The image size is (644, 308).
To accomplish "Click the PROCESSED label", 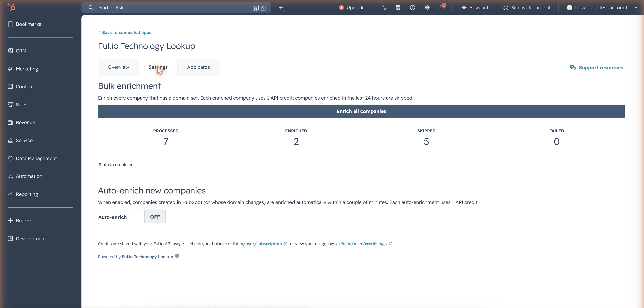I will [x=166, y=131].
